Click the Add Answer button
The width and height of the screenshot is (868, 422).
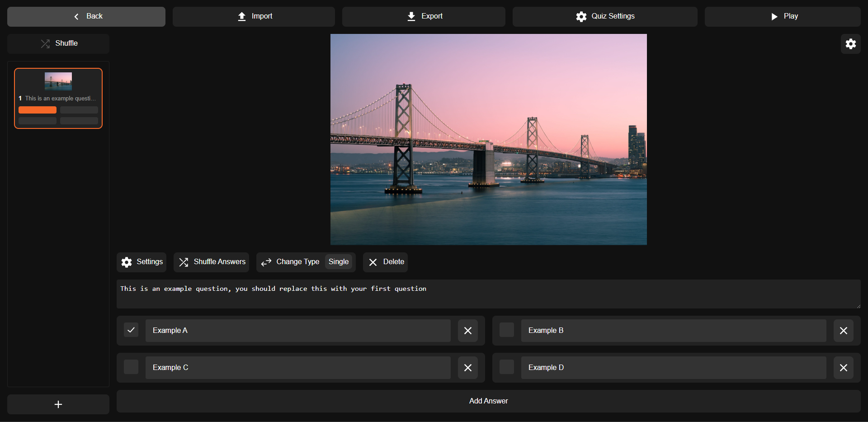(x=488, y=401)
